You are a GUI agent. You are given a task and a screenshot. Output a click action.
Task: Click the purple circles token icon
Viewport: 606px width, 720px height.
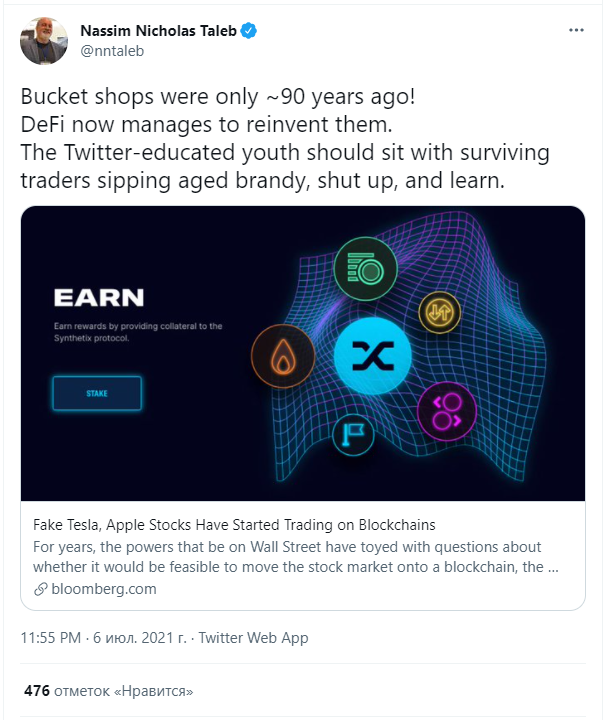448,409
